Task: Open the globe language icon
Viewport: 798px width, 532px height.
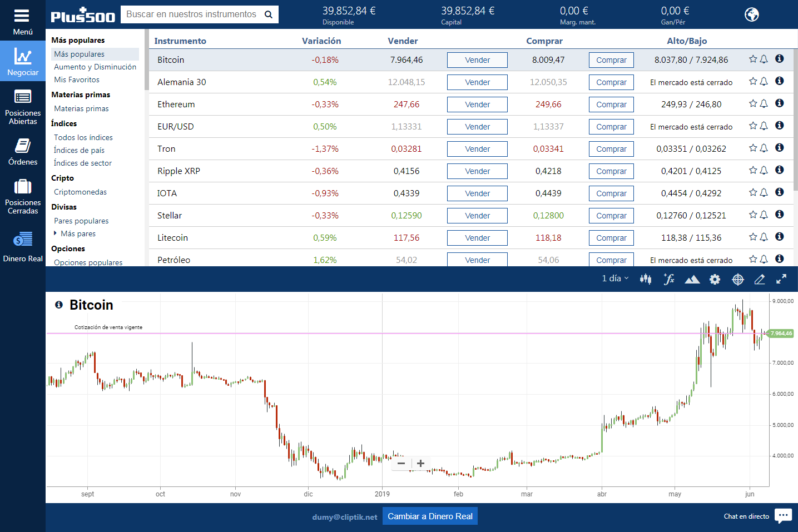Action: (x=752, y=14)
